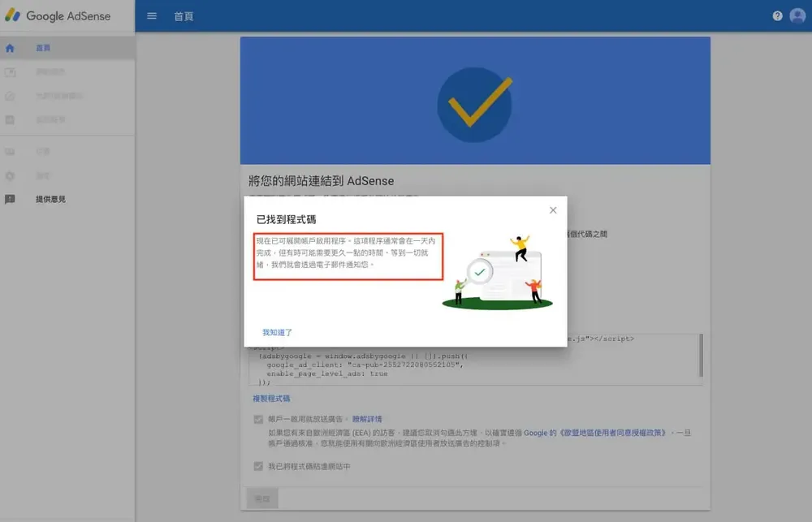Click the 將您的網站連結到 AdSense heading
The image size is (812, 522).
click(321, 181)
